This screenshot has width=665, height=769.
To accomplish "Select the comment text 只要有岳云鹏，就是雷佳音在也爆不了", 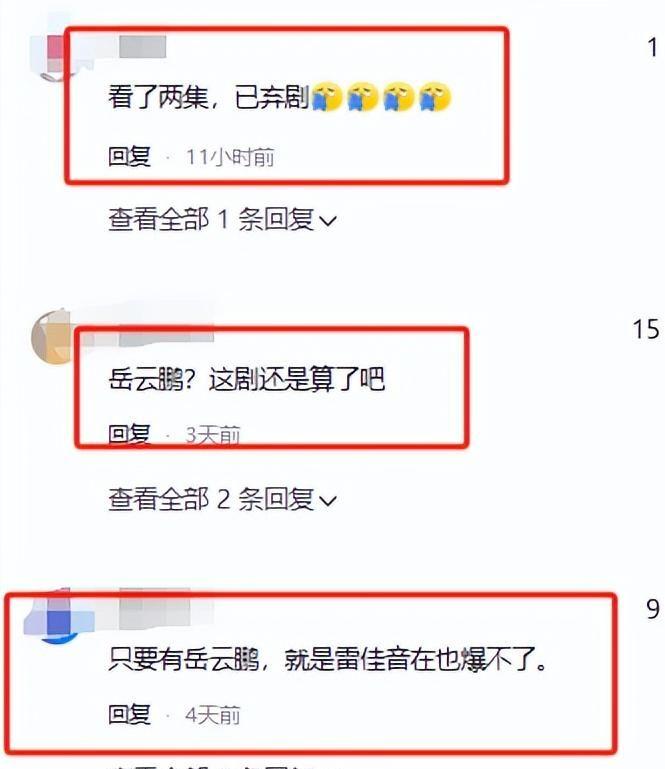I will (328, 659).
